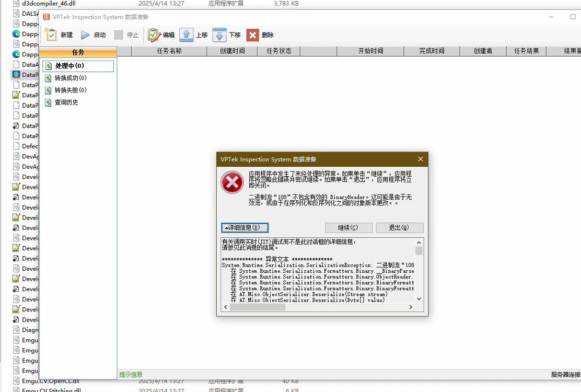This screenshot has height=392, width=581.
Task: Sort by the 任务状态 column header
Action: pos(279,51)
